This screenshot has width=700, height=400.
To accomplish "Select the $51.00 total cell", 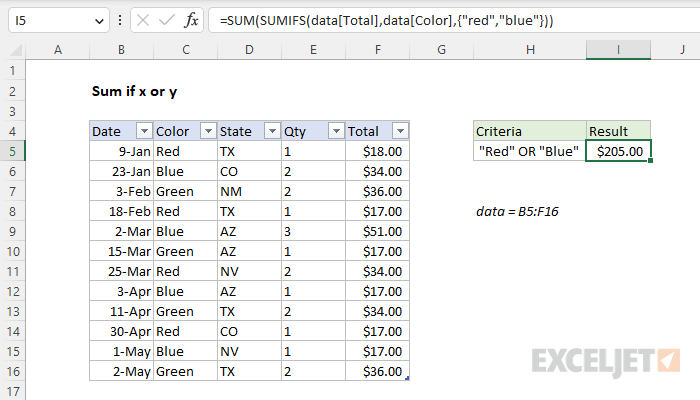I will [378, 231].
